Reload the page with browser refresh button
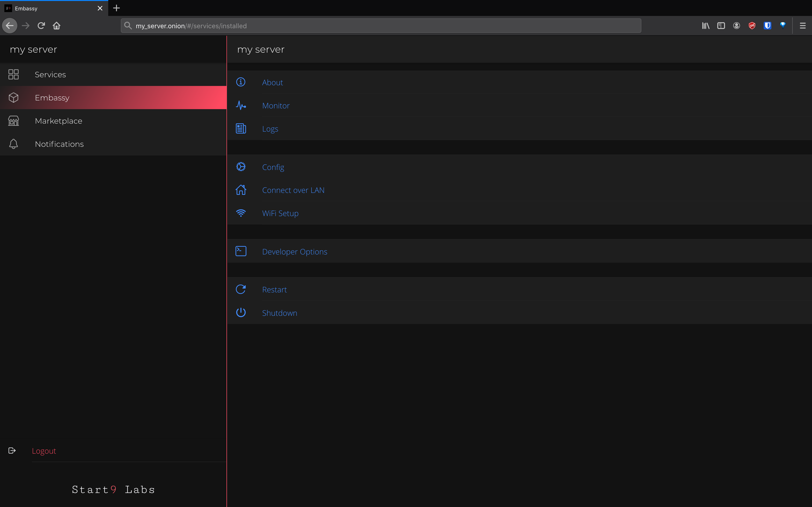 41,26
